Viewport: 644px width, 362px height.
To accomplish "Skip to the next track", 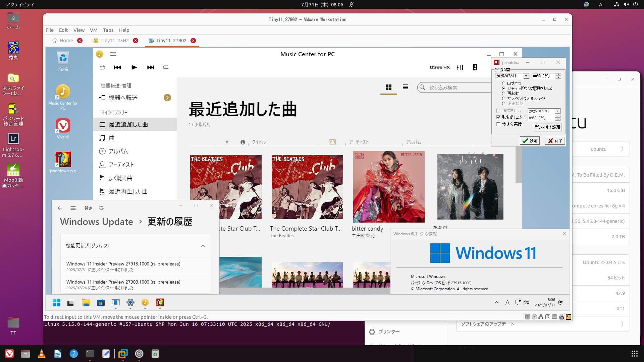I will pos(151,67).
